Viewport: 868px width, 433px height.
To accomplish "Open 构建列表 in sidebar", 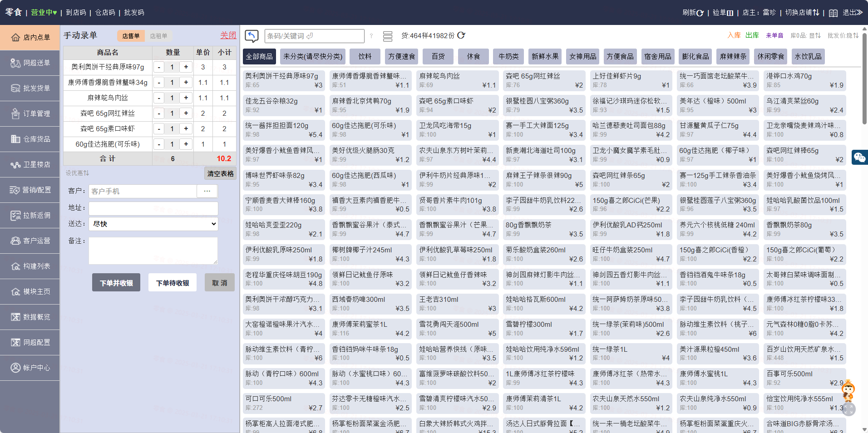I will click(30, 266).
